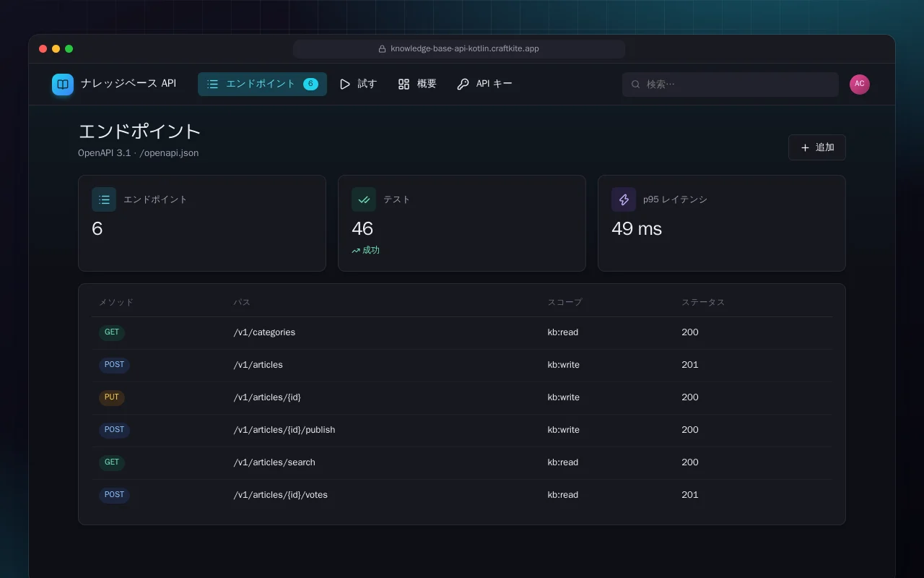The height and width of the screenshot is (578, 924).
Task: Select the /v1/categories path
Action: click(264, 332)
